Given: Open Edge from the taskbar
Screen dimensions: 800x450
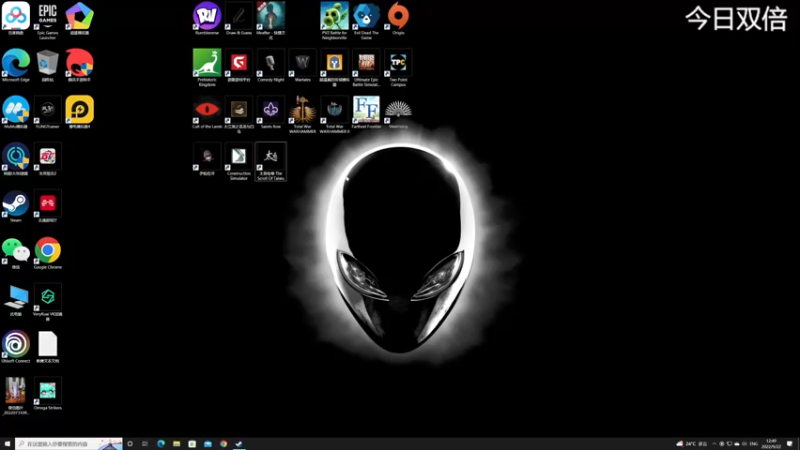Looking at the screenshot, I should pyautogui.click(x=161, y=444).
